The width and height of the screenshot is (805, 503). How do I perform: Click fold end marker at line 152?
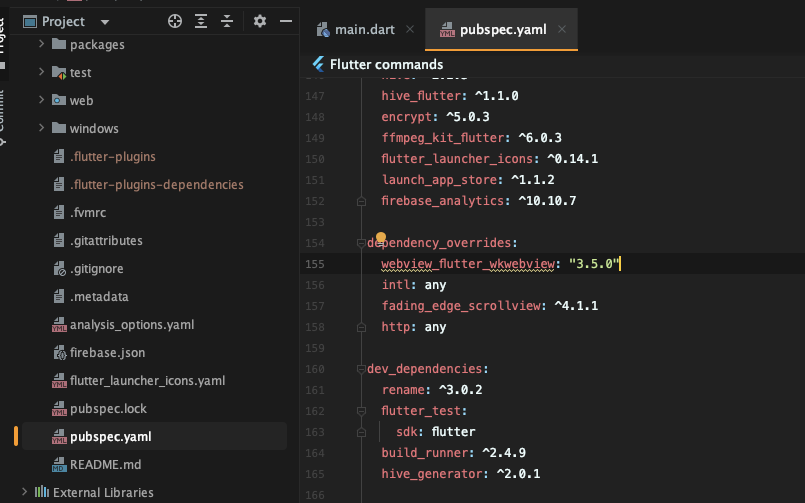(x=361, y=201)
